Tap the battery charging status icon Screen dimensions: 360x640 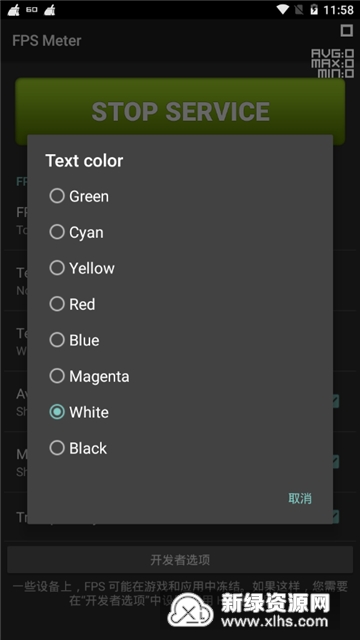click(x=314, y=9)
